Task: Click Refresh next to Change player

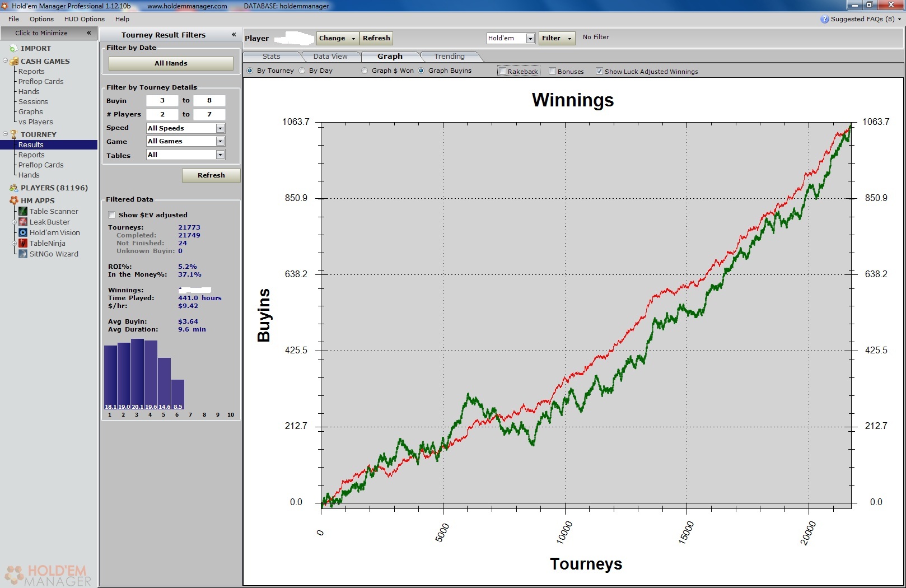Action: coord(376,38)
